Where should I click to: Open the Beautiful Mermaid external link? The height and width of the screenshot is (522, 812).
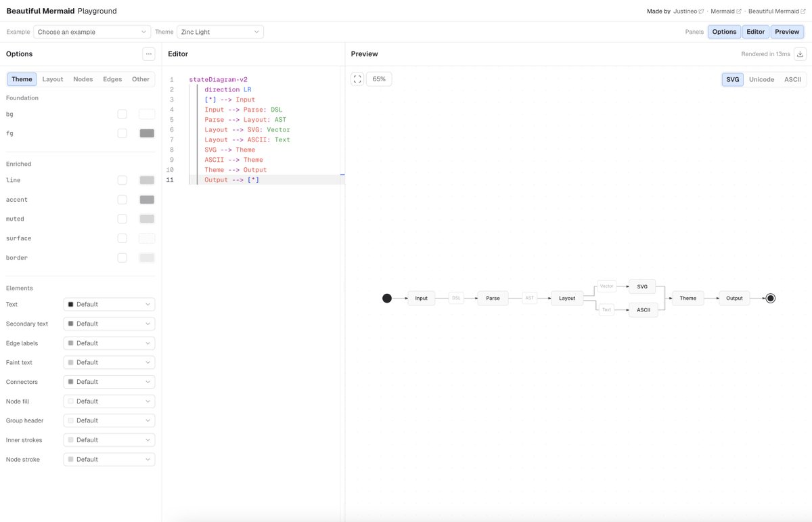(x=777, y=12)
